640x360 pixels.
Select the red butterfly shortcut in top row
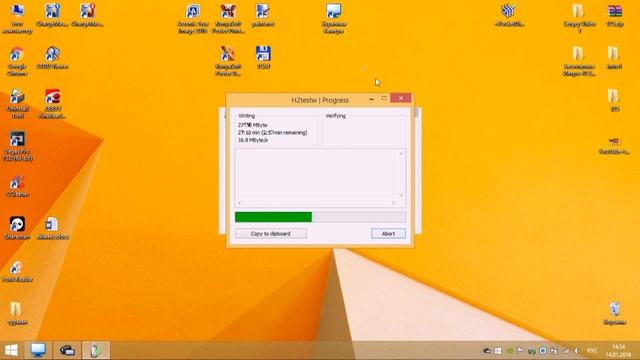point(228,18)
